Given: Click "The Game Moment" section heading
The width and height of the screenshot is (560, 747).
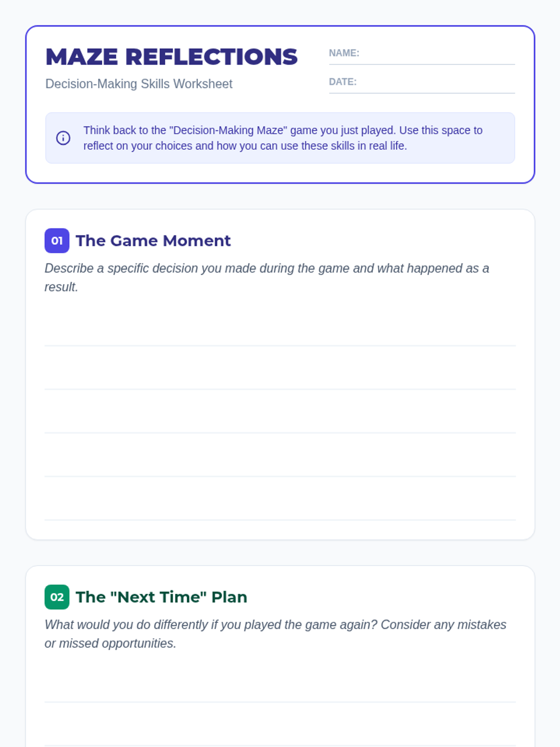Looking at the screenshot, I should (153, 240).
